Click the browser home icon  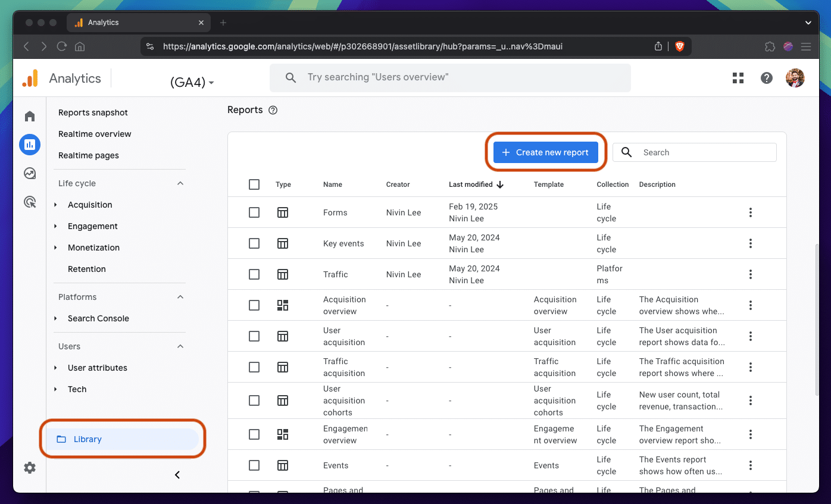[80, 46]
